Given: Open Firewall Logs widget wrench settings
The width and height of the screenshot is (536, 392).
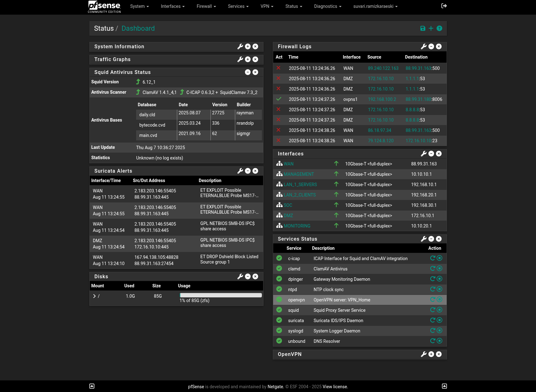Looking at the screenshot, I should (x=423, y=46).
